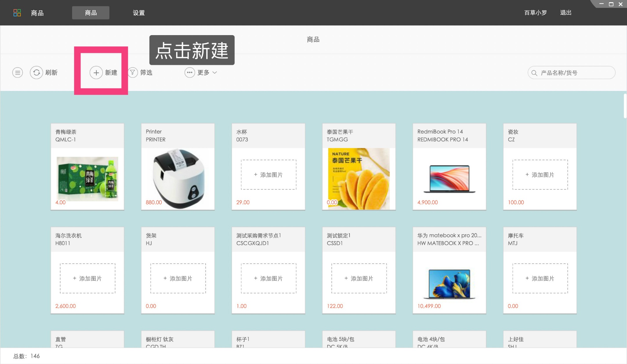Click the plus icon to create 新建
The width and height of the screenshot is (627, 364).
point(96,72)
